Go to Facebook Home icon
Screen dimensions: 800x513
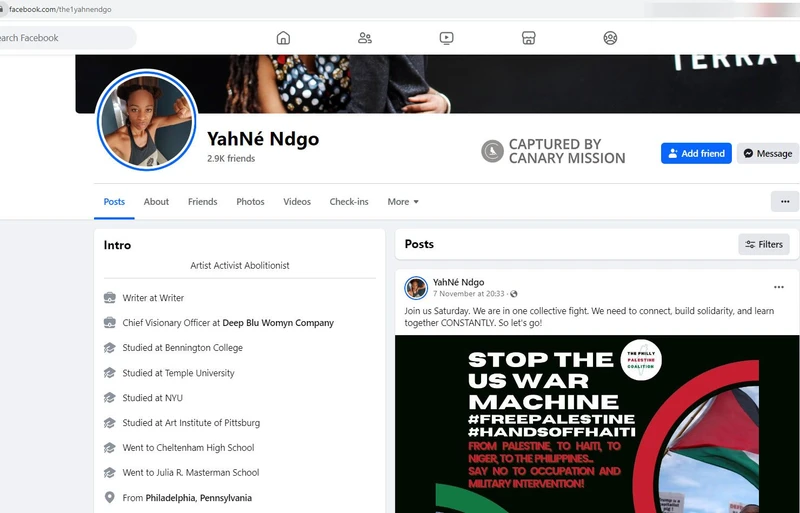pos(283,38)
